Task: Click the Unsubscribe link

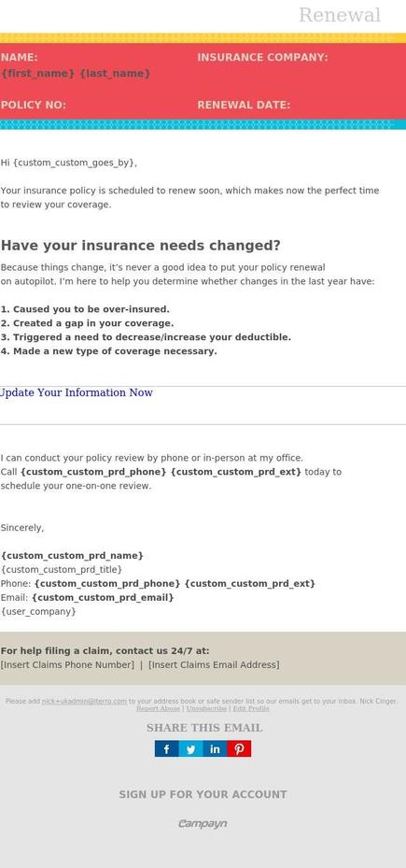Action: point(206,708)
